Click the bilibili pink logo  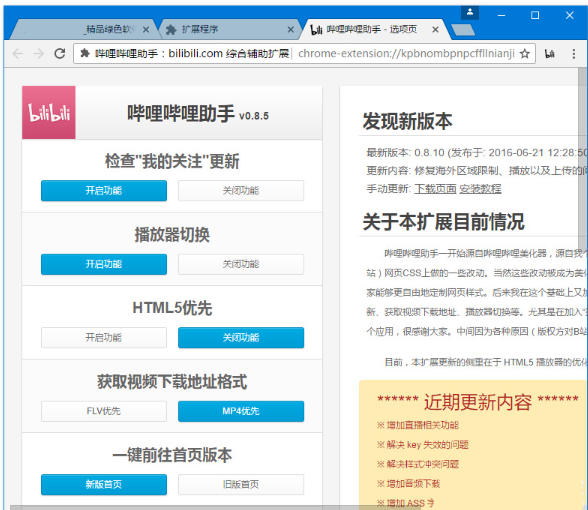coord(49,112)
